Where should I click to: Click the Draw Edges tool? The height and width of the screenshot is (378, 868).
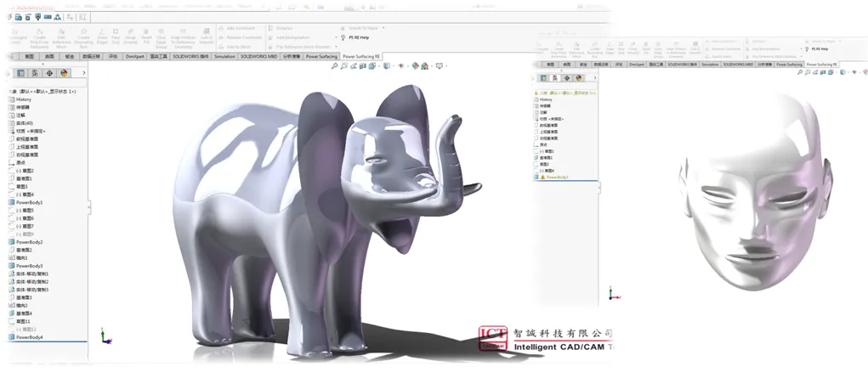[102, 38]
